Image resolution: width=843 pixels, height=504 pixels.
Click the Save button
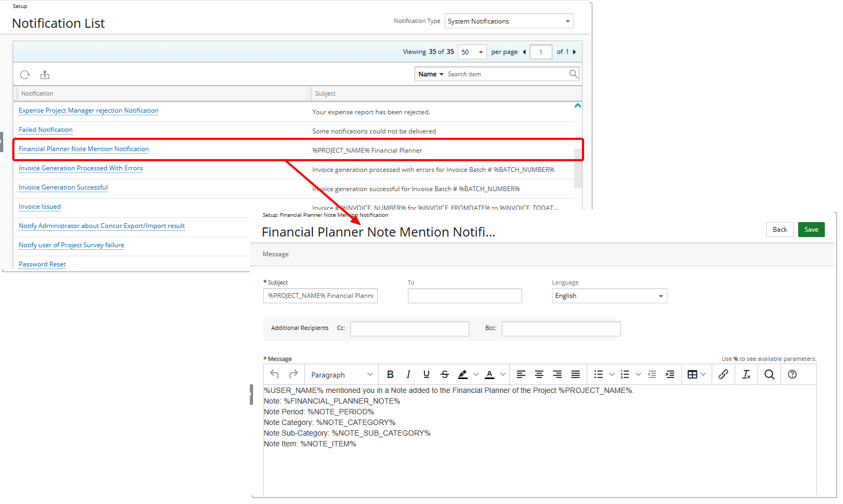pyautogui.click(x=811, y=230)
